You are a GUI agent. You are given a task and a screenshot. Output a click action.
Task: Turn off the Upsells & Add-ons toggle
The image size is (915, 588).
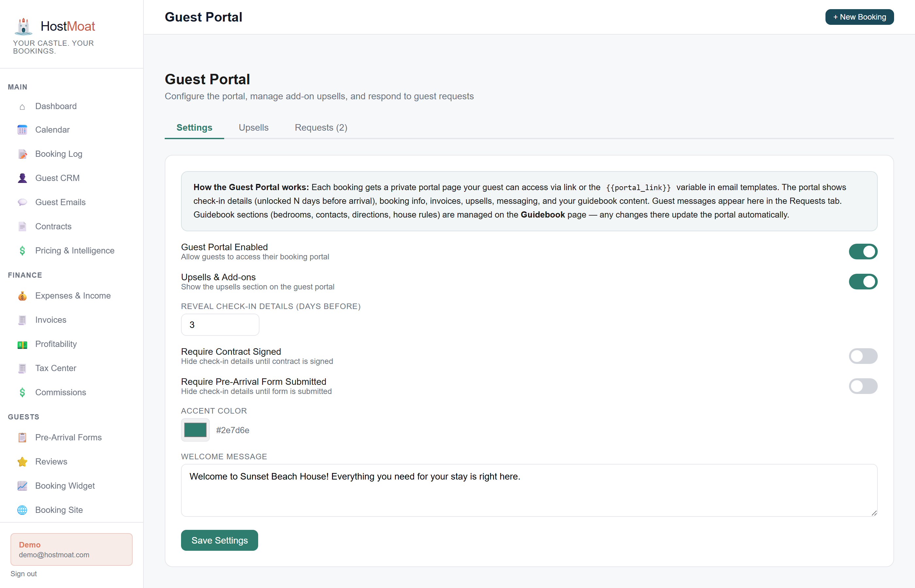(x=863, y=282)
